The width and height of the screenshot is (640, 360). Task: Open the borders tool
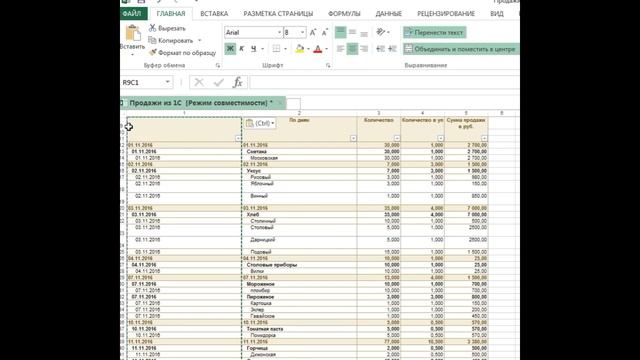[x=276, y=49]
